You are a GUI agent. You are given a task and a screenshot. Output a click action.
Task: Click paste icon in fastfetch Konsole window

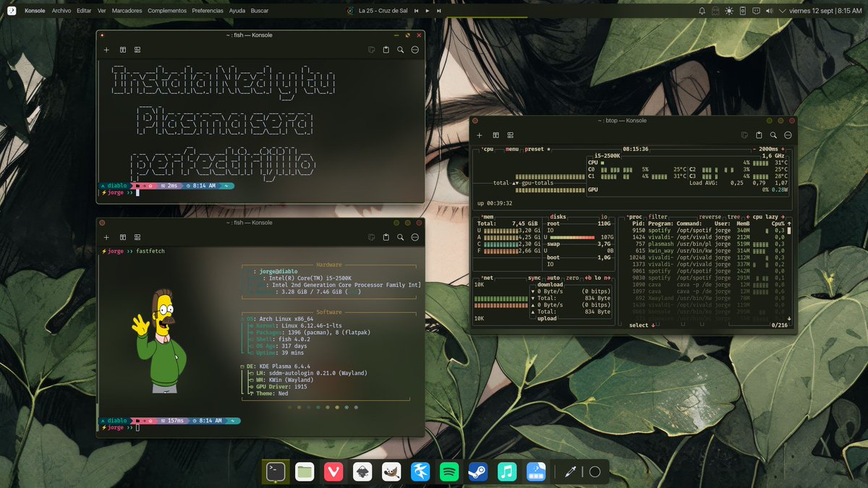(x=386, y=237)
